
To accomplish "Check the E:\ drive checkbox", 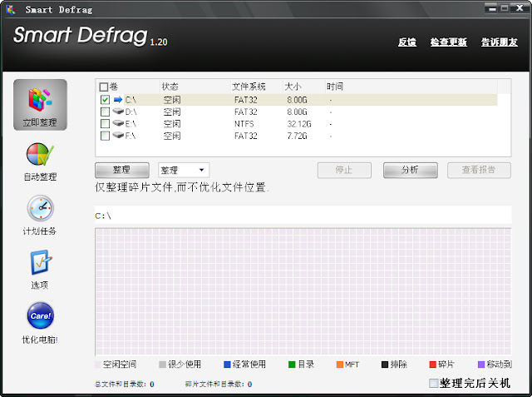I will click(x=106, y=124).
